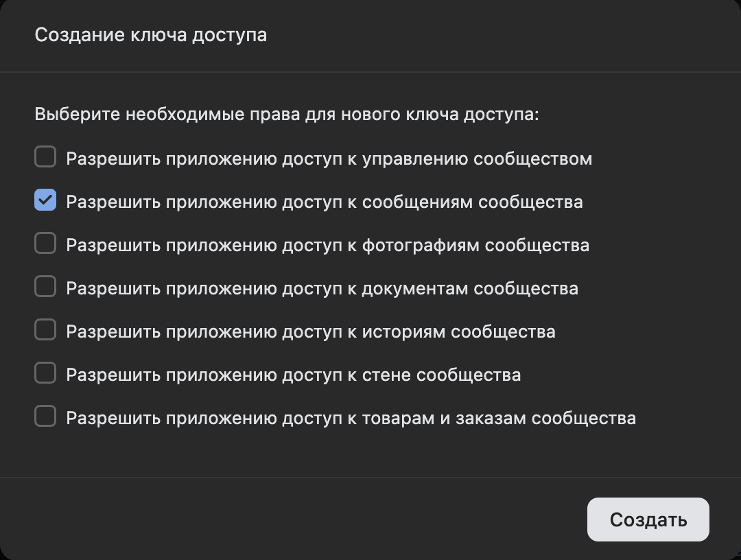Click the dialog title Создание ключа доступа
Image resolution: width=741 pixels, height=560 pixels.
point(152,34)
